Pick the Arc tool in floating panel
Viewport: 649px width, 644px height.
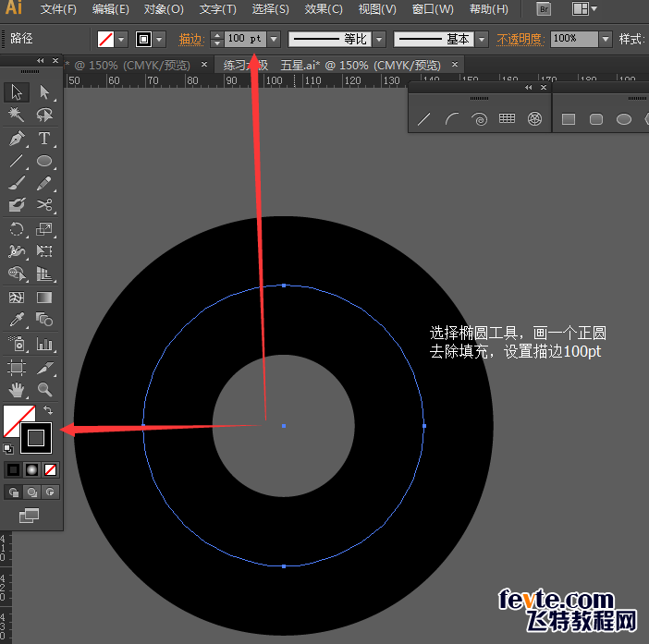451,119
